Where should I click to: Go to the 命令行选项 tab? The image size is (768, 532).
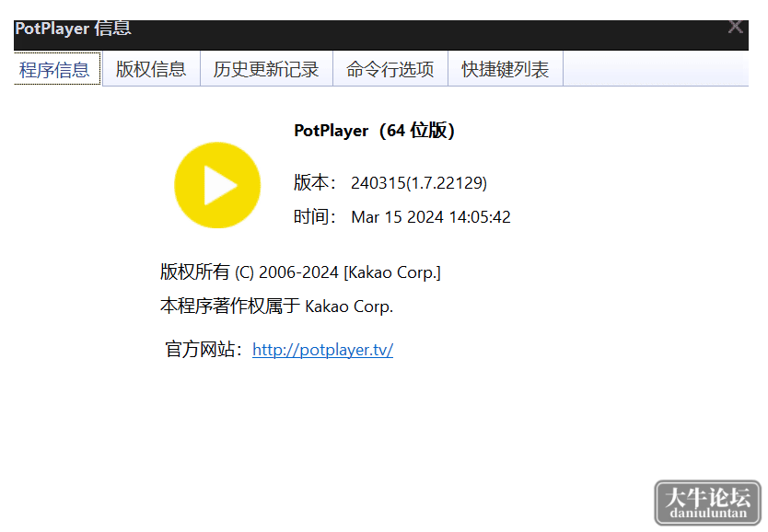390,69
